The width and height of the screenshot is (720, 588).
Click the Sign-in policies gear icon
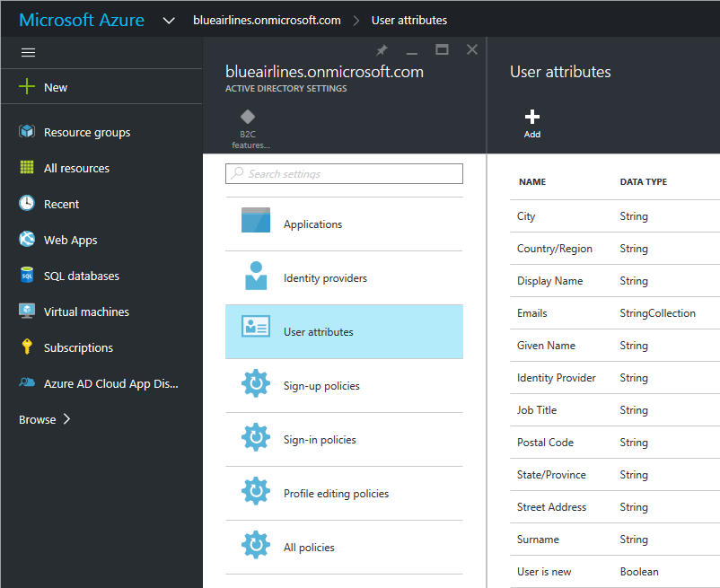coord(256,437)
